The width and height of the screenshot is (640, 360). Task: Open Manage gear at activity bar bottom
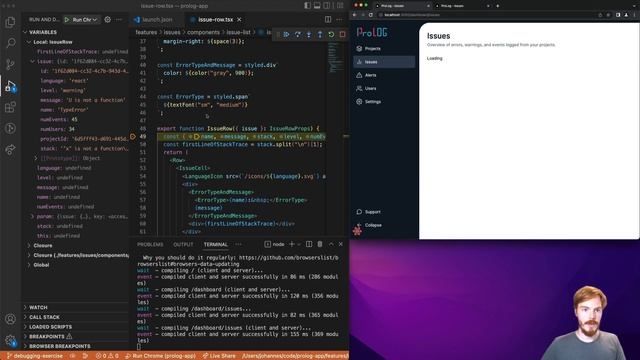click(10, 340)
